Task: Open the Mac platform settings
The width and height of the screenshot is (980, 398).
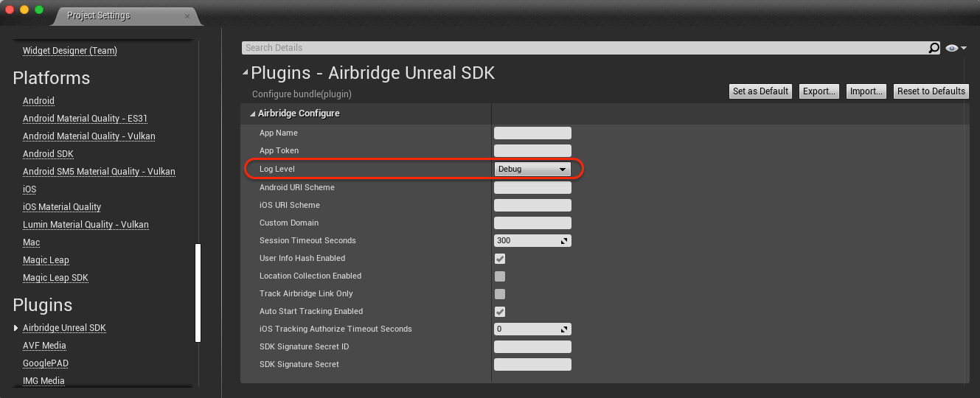Action: point(32,242)
